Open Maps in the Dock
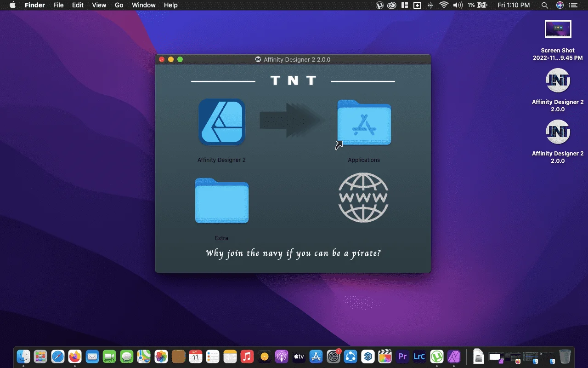Screen dimensions: 588x368 [144, 356]
